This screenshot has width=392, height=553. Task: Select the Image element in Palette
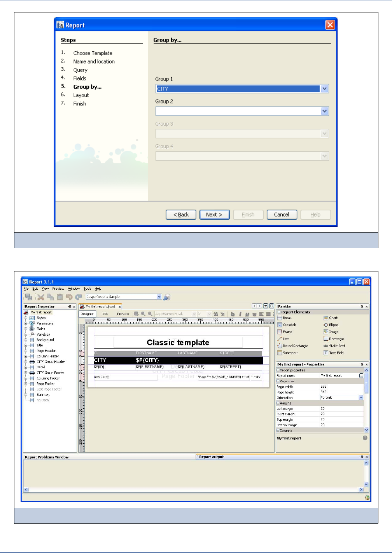(x=331, y=332)
